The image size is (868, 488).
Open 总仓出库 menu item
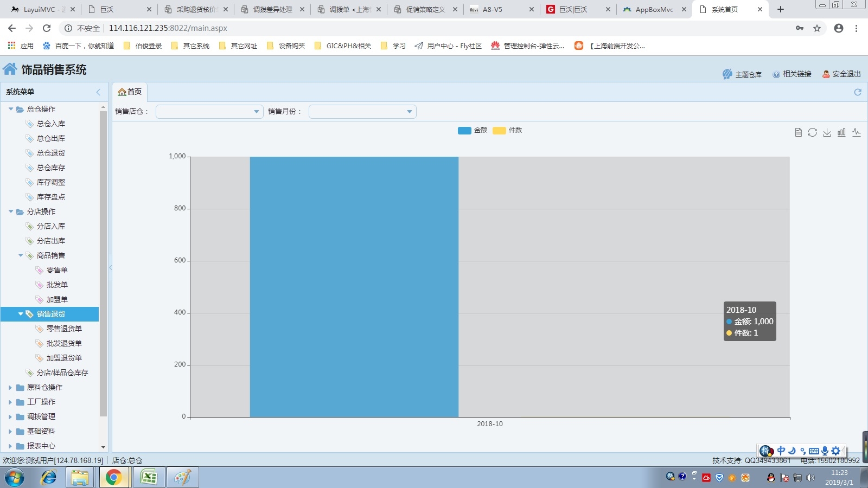pos(51,138)
